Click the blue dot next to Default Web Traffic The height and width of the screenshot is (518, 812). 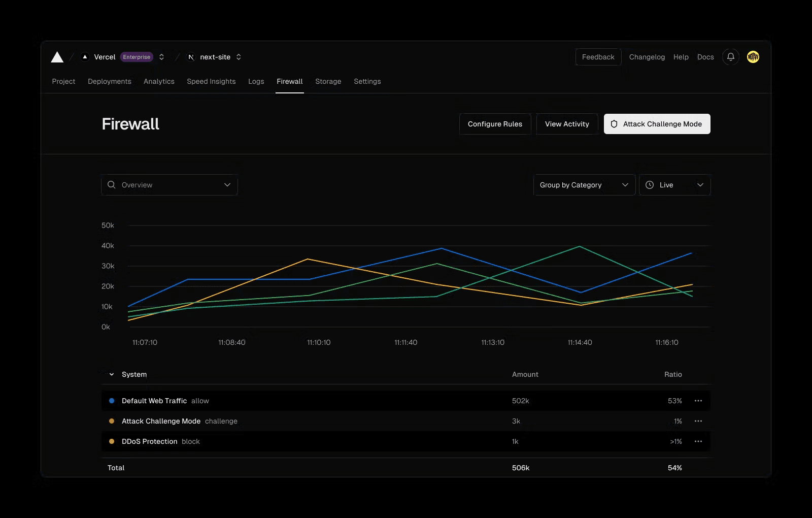112,401
